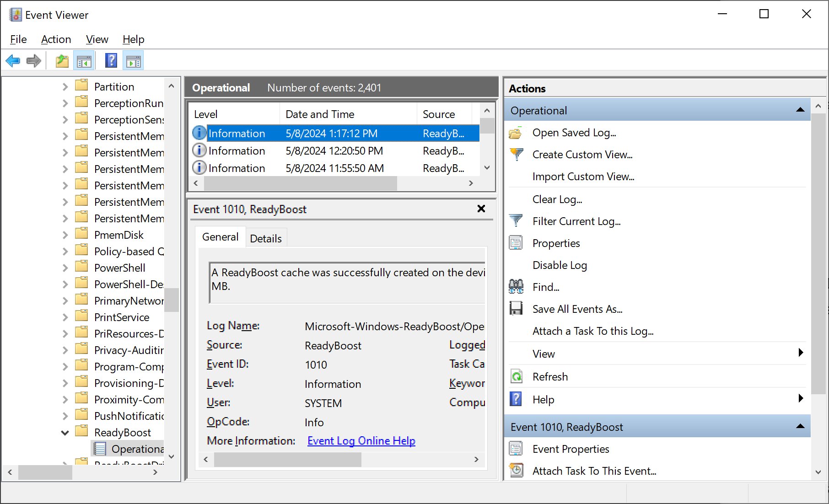Click the info icon of 12:20:50 PM event

click(x=199, y=150)
